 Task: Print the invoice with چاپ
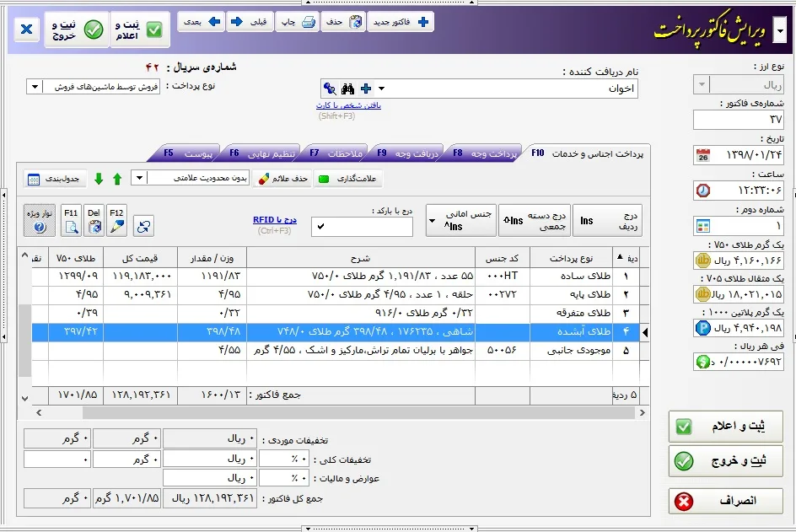pyautogui.click(x=298, y=22)
